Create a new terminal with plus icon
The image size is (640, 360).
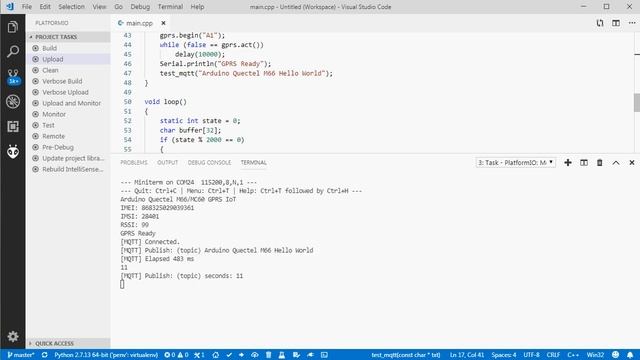(x=568, y=162)
